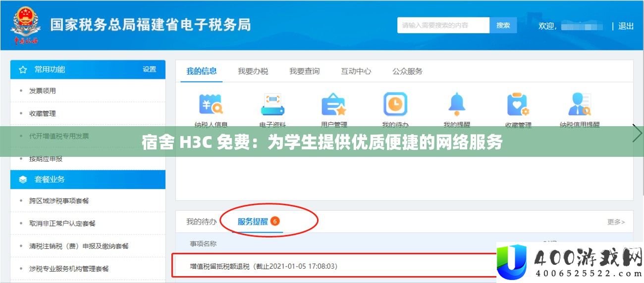The image size is (644, 283).
Task: Open 增值税留抵税额退税 reminder row
Action: (x=334, y=266)
